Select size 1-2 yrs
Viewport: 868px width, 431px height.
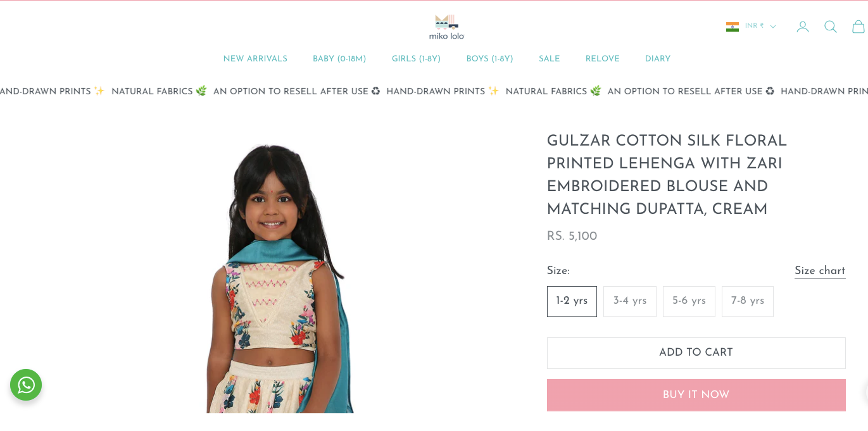click(x=572, y=301)
